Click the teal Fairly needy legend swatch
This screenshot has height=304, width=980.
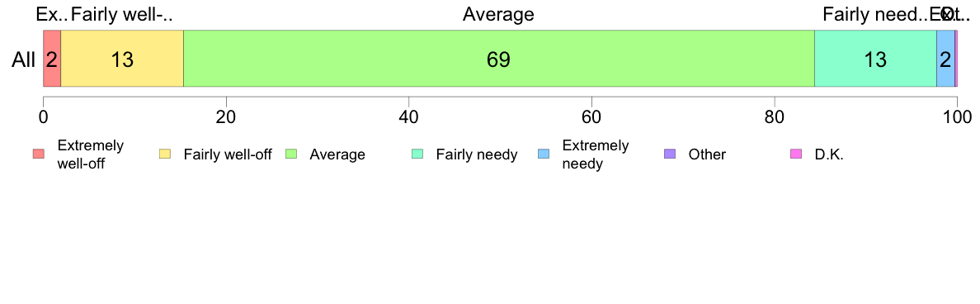click(x=418, y=154)
